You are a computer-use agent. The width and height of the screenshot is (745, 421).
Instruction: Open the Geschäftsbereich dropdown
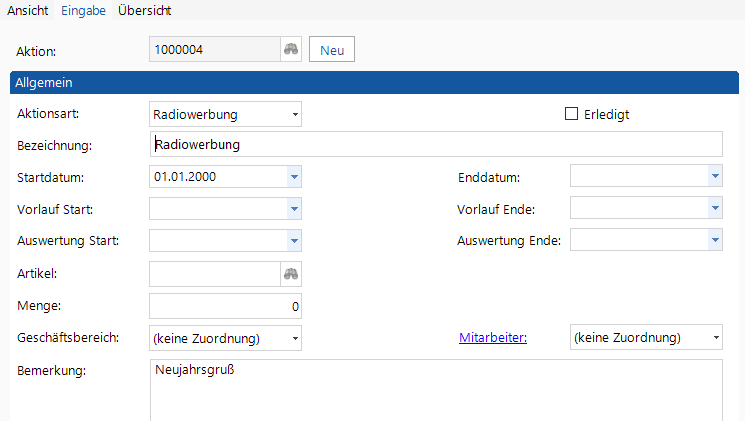pos(295,338)
